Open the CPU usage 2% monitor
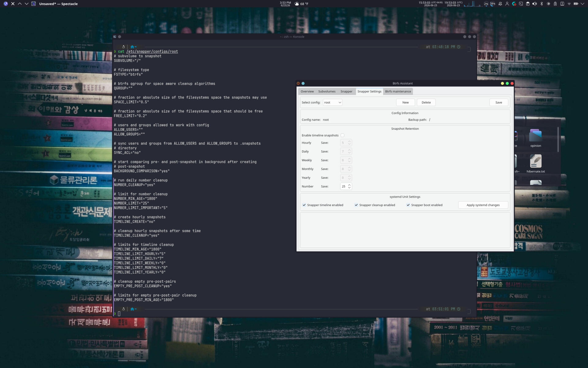 point(486,4)
